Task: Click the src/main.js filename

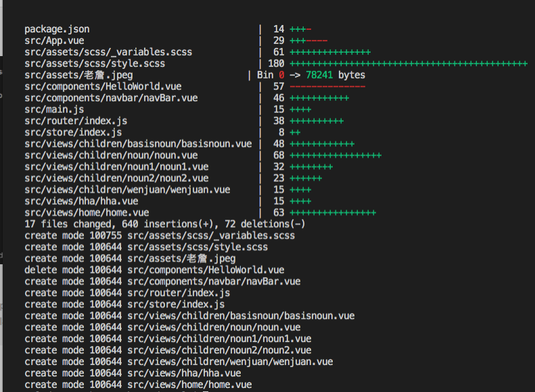Action: point(54,109)
